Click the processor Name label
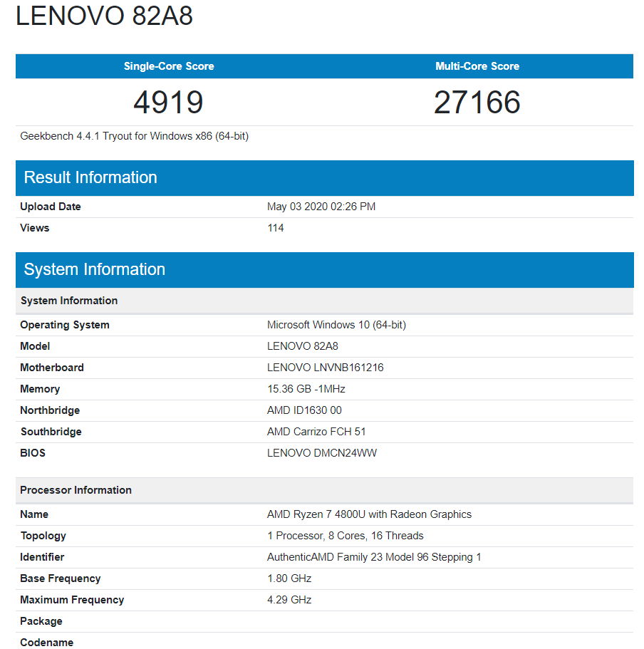This screenshot has width=644, height=649. tap(34, 514)
